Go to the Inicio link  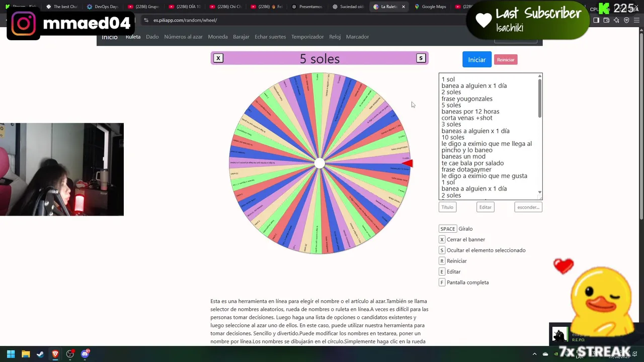(110, 37)
